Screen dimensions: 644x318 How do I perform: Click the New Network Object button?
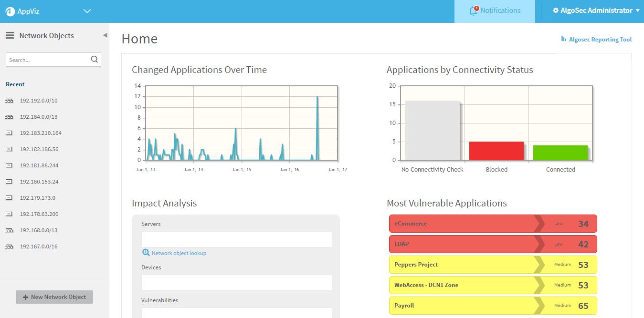point(54,297)
